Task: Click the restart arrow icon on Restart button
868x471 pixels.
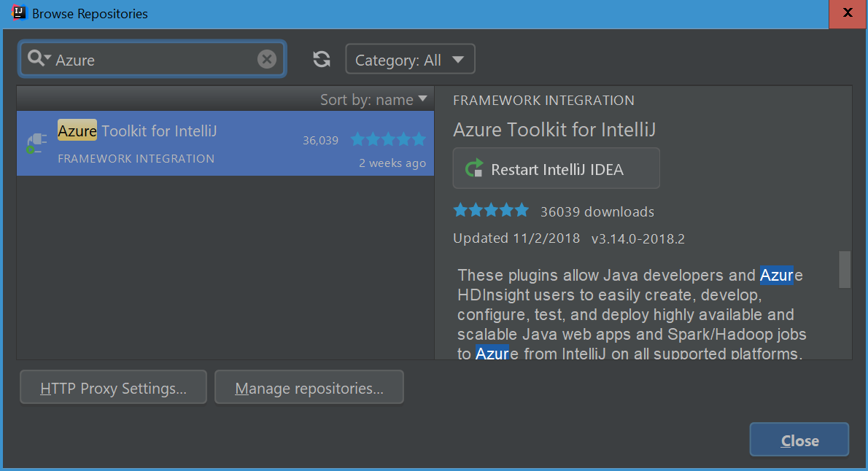Action: (474, 168)
